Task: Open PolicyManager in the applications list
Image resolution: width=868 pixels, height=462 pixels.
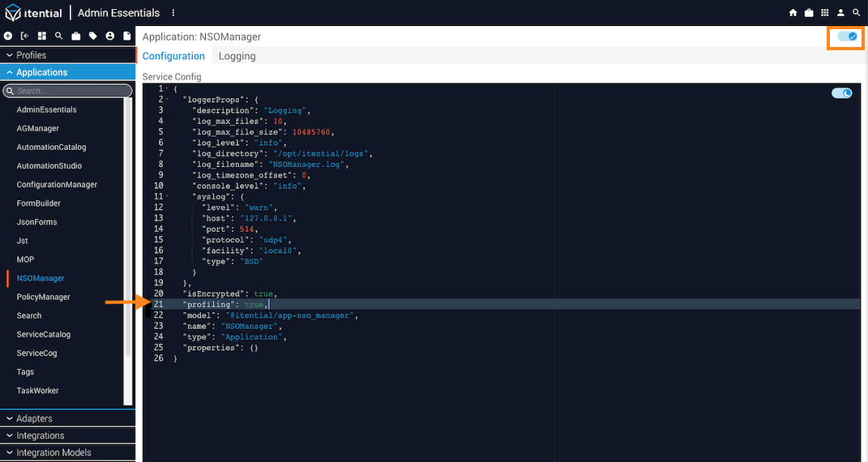Action: 44,297
